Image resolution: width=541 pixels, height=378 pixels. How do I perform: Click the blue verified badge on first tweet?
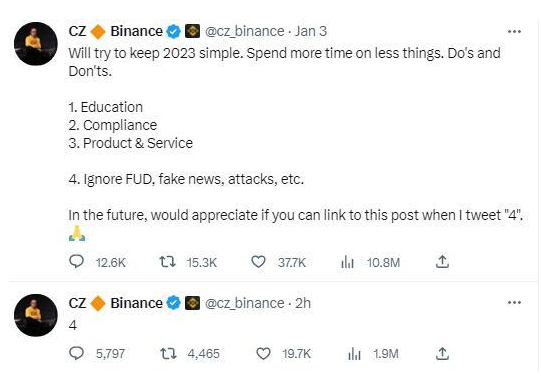point(174,32)
